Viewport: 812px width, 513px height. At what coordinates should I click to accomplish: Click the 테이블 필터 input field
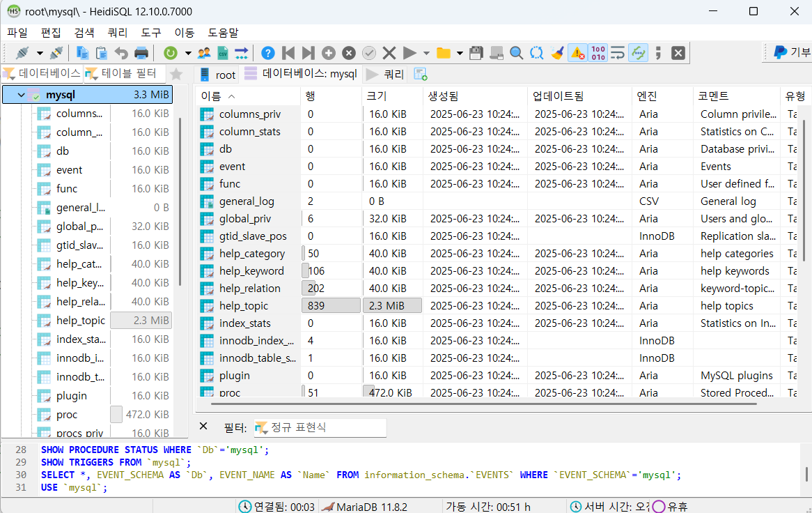(x=124, y=74)
